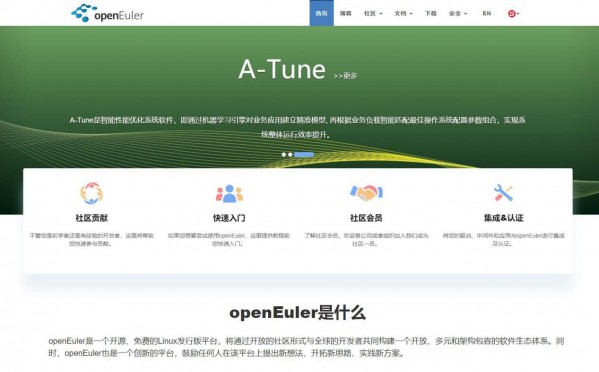Click the A-Tune description paragraph in banner

pyautogui.click(x=298, y=127)
